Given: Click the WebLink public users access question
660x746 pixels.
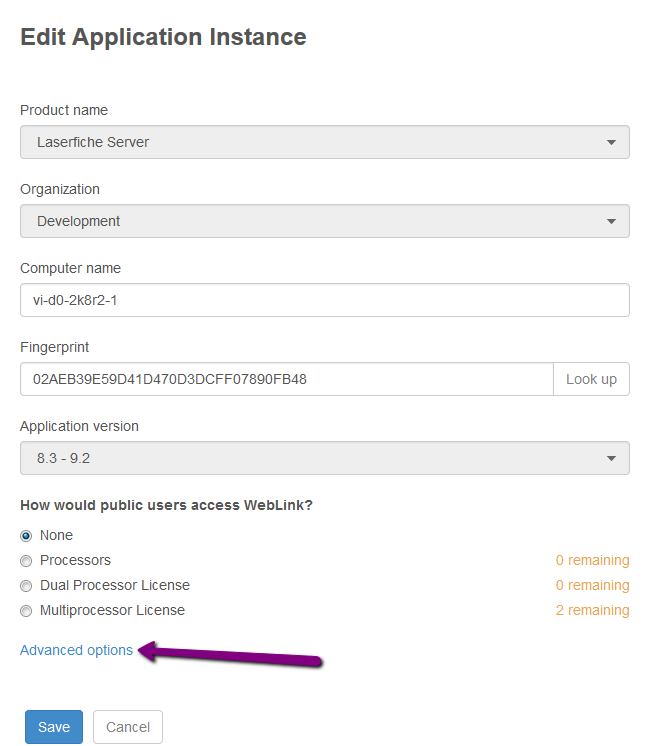Looking at the screenshot, I should pyautogui.click(x=166, y=505).
